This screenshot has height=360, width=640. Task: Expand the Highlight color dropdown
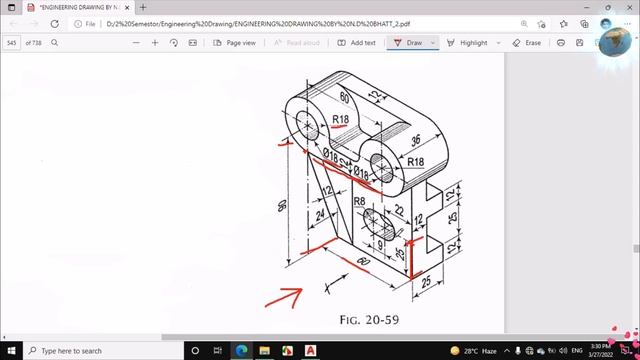[x=498, y=42]
